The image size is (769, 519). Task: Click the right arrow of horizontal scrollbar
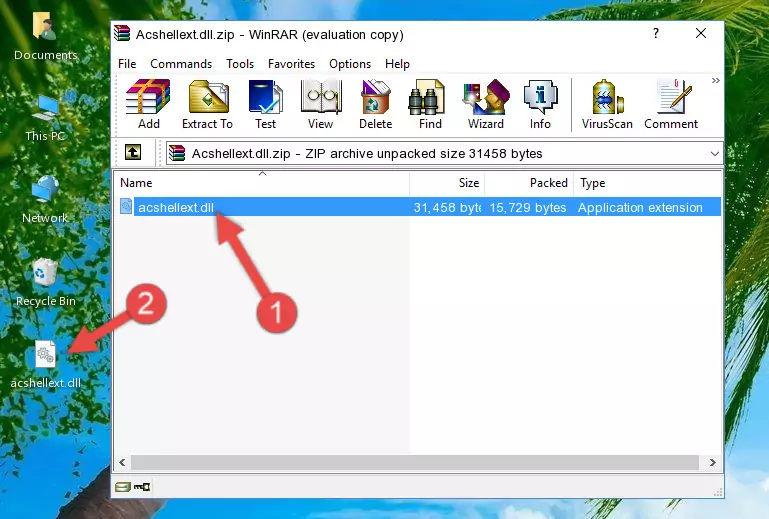pyautogui.click(x=713, y=462)
